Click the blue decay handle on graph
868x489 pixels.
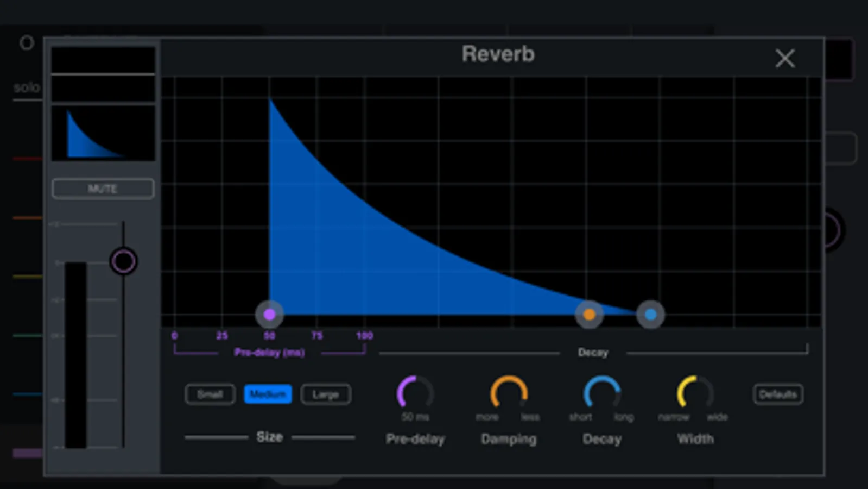click(650, 314)
